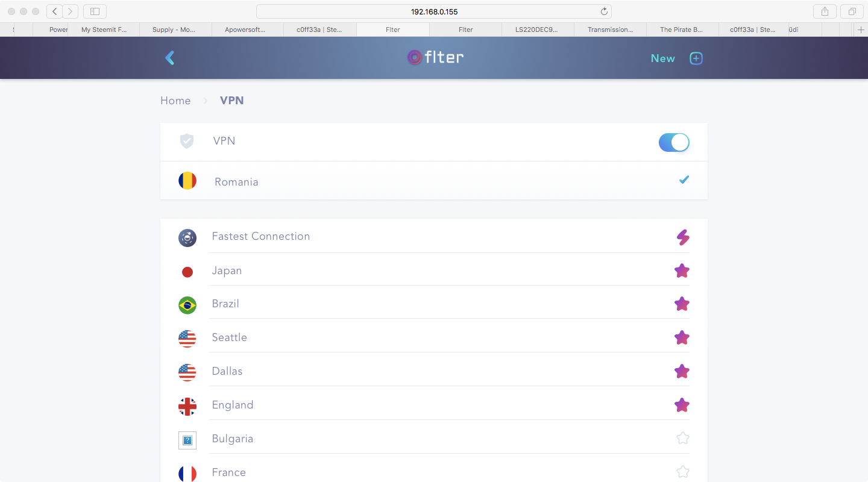
Task: Click the New button in header
Action: point(663,58)
